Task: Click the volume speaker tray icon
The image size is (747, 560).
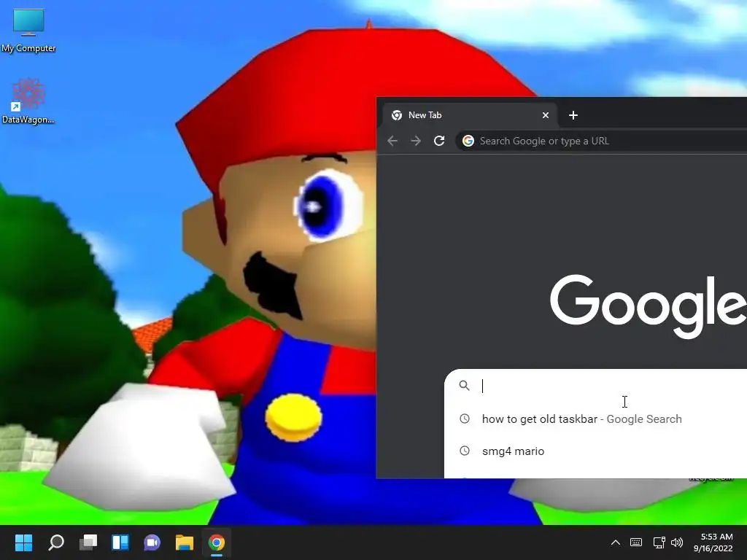Action: coord(677,542)
